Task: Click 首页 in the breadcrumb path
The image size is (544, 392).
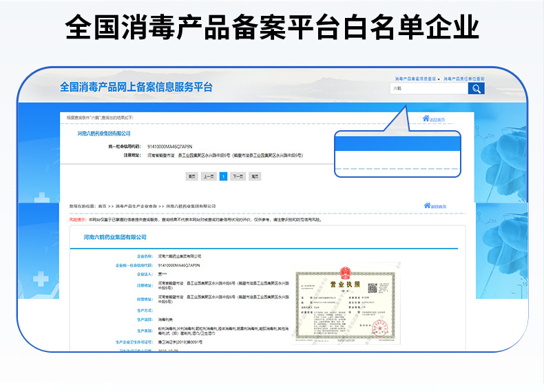Action: pos(103,206)
